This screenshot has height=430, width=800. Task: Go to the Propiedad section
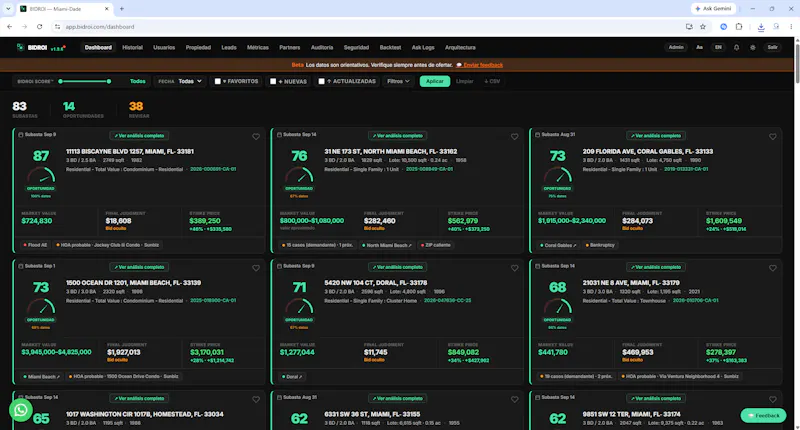(198, 47)
